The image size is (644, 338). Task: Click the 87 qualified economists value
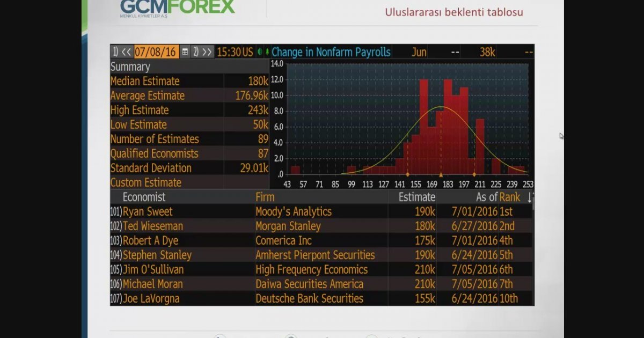(263, 153)
